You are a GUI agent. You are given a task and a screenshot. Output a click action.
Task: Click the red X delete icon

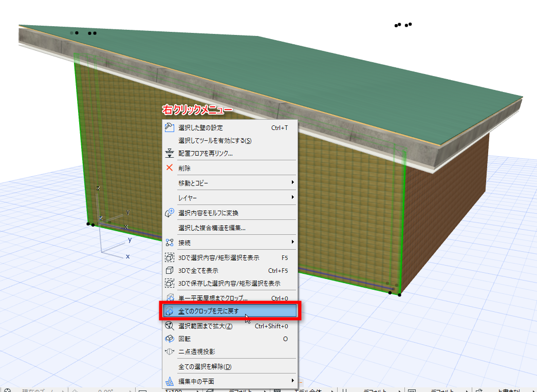169,168
